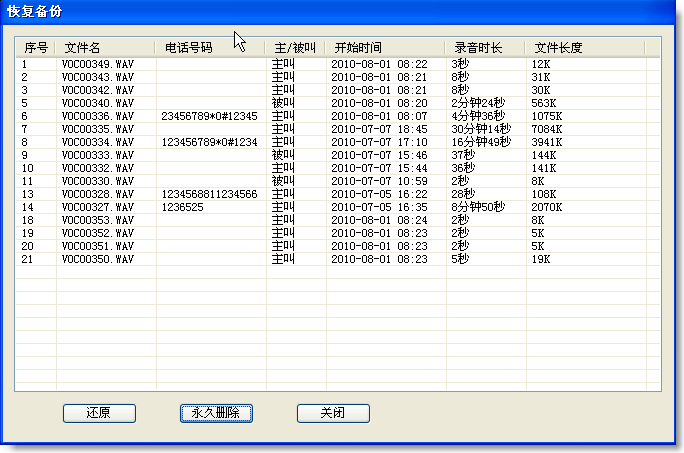This screenshot has height=453, width=684.
Task: Click duration 16分钟49秒
Action: pos(481,142)
